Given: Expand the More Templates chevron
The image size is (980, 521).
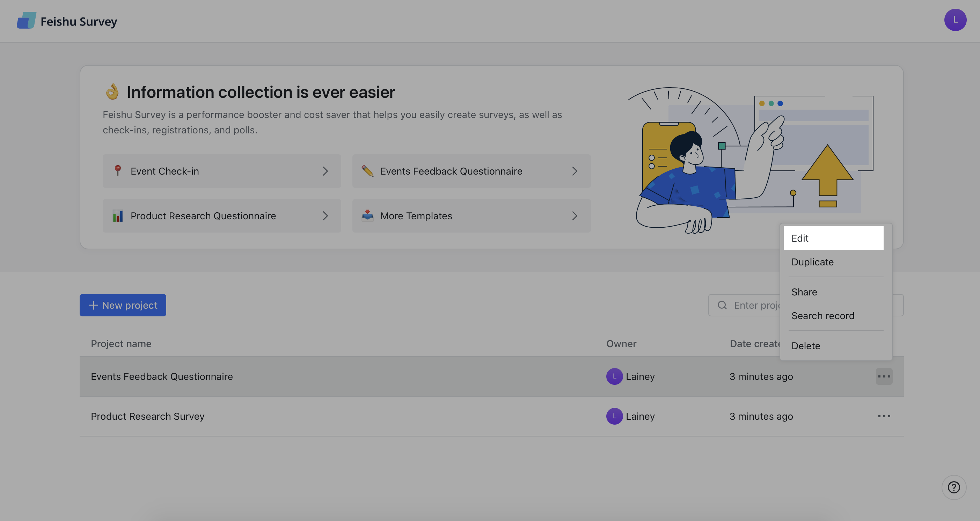Looking at the screenshot, I should 575,215.
